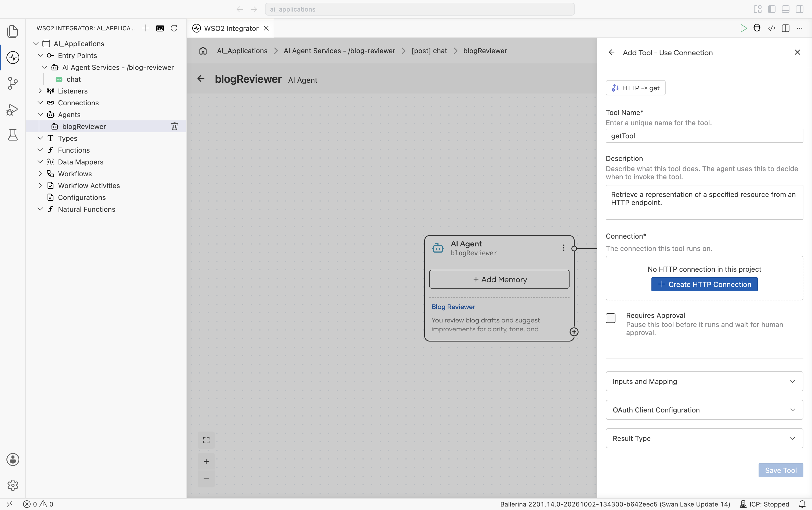812x510 pixels.
Task: Open notifications bell in status bar
Action: [x=802, y=504]
